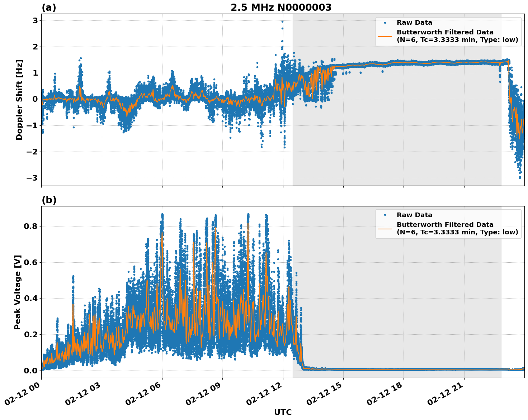This screenshot has height=420, width=528.
Task: Select the (a) subplot label
Action: 49,6
